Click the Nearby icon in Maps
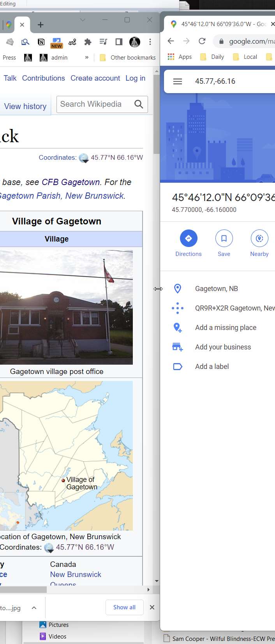Screen dimensions: 275x644 (259, 238)
